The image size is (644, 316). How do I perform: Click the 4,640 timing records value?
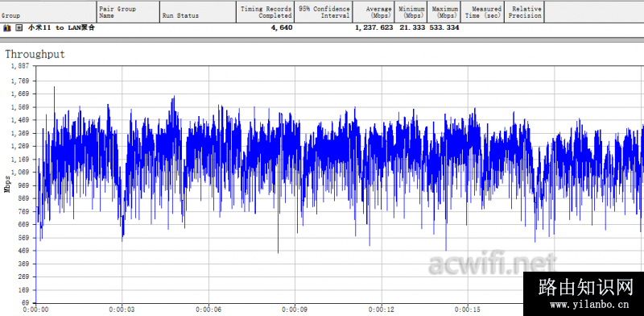pos(281,27)
